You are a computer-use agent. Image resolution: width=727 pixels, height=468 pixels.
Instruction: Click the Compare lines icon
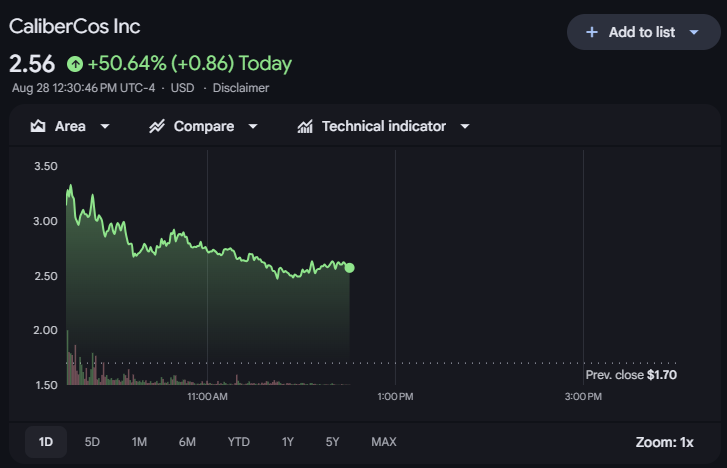coord(157,126)
